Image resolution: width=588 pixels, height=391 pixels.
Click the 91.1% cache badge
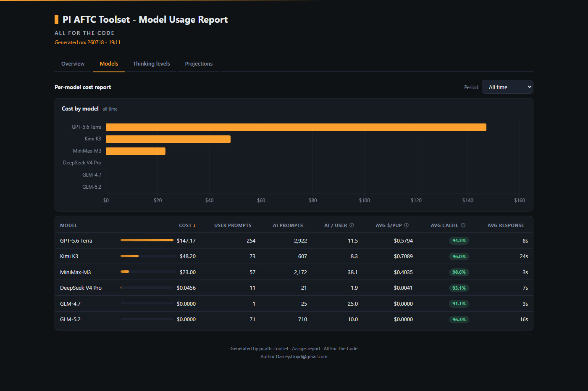pyautogui.click(x=459, y=304)
